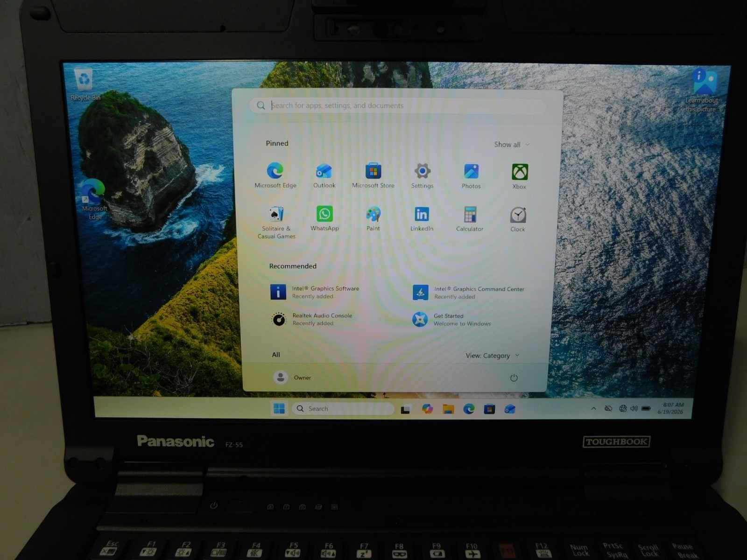Launch the Photos app
Screen dimensions: 747x560
[471, 176]
